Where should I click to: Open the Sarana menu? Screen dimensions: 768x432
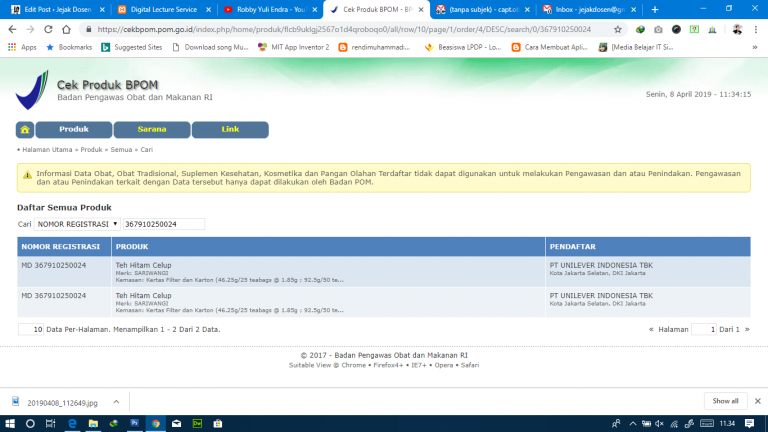click(x=152, y=129)
